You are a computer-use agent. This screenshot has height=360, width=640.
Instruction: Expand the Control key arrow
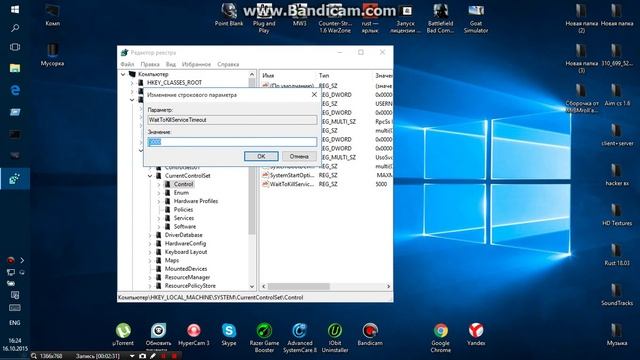coord(159,184)
